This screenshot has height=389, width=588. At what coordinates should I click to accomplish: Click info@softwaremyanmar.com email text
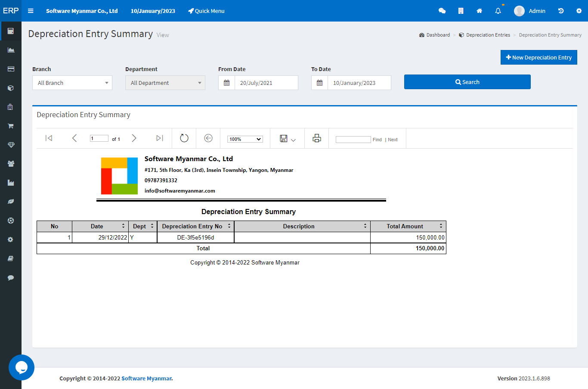coord(179,190)
